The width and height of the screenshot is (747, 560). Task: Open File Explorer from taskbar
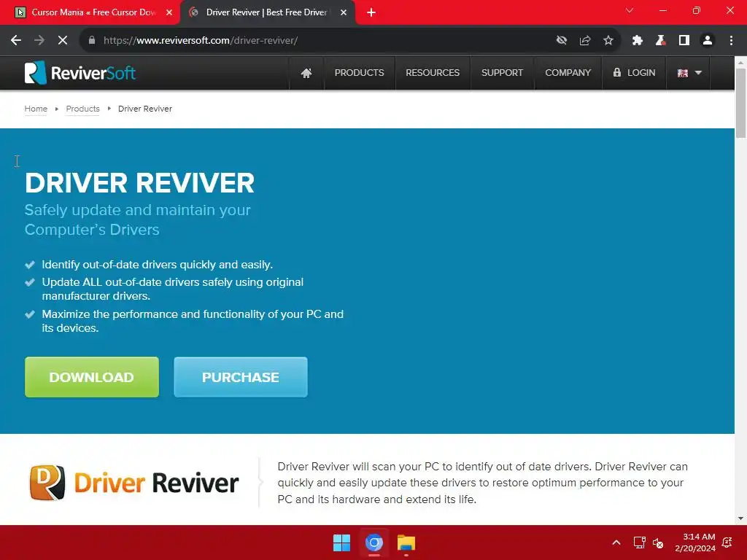tap(406, 542)
